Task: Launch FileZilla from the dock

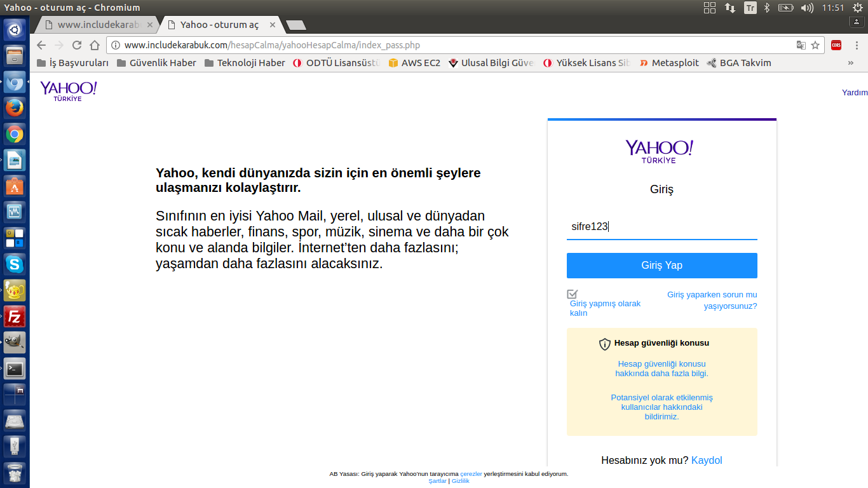Action: pos(15,316)
